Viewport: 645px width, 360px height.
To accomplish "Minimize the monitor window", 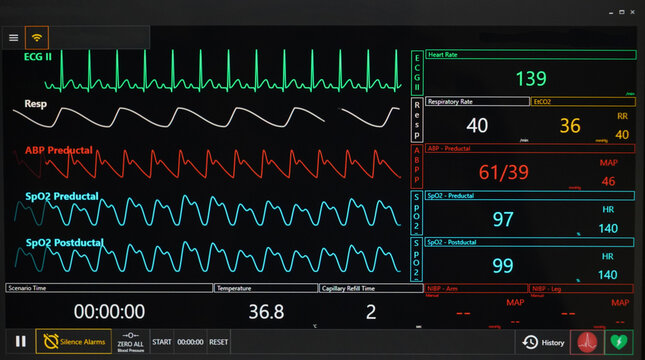I will click(611, 13).
